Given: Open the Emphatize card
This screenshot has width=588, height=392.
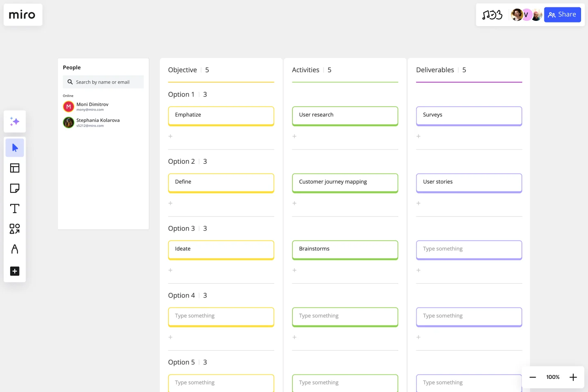Looking at the screenshot, I should 221,116.
